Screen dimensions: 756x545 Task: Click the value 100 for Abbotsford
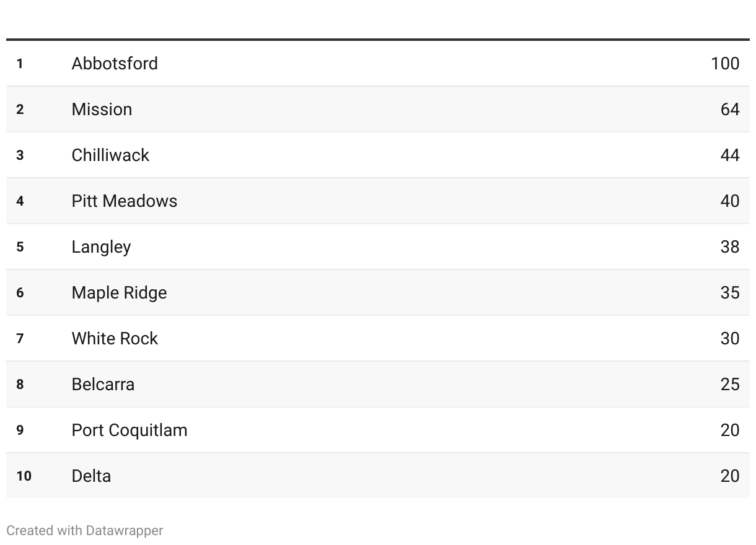[725, 63]
